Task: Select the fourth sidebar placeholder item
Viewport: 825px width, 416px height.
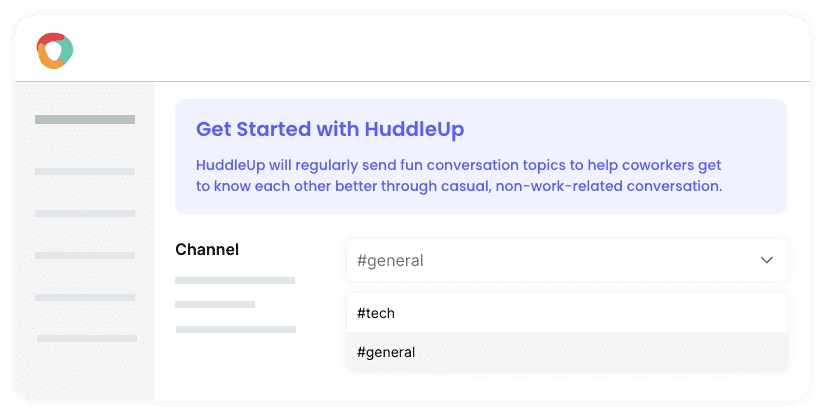Action: tap(85, 255)
